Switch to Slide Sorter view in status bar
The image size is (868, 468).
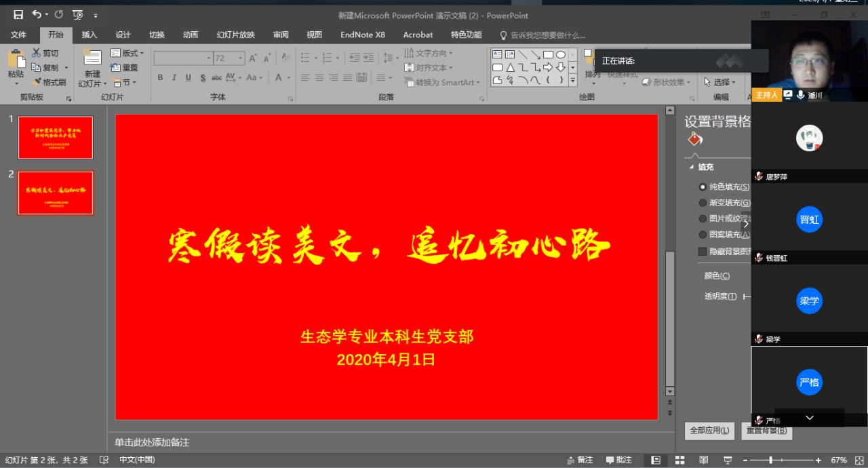pos(679,460)
